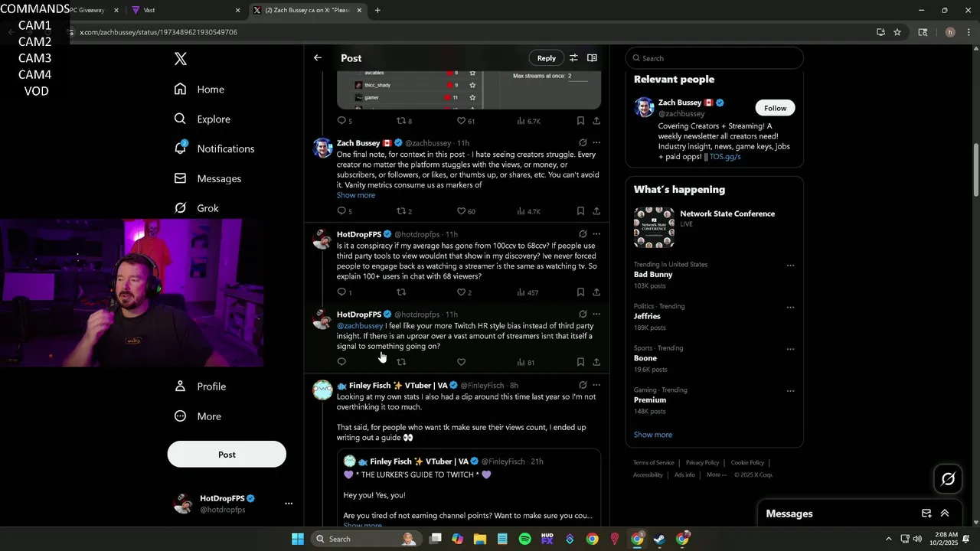Open more options for Bad Bunny trend

(790, 266)
